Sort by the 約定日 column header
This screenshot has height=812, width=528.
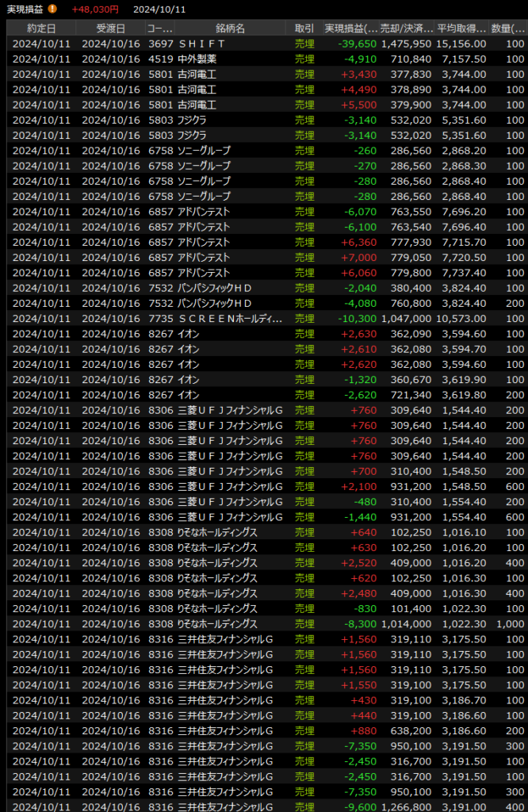tap(41, 28)
